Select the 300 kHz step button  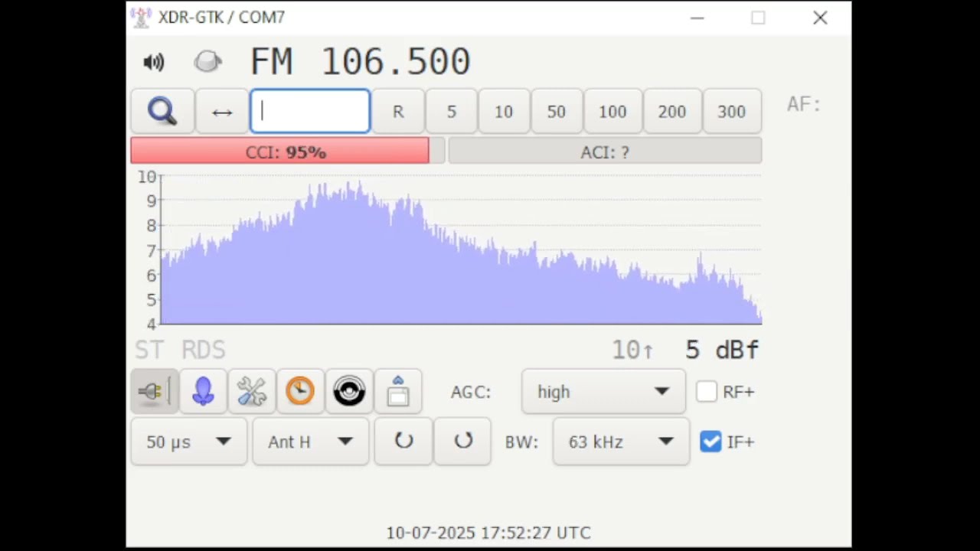(x=732, y=112)
